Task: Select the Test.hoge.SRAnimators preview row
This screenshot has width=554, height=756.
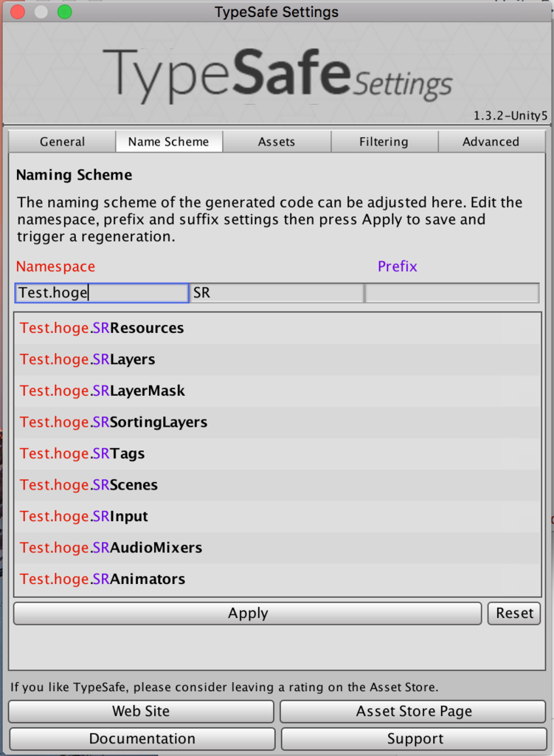Action: tap(277, 579)
